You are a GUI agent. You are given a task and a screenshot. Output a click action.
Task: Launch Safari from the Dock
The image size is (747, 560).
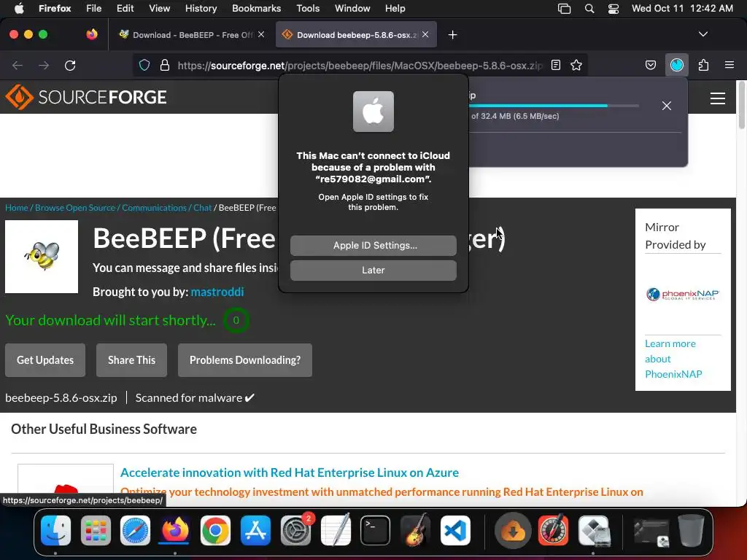click(135, 531)
